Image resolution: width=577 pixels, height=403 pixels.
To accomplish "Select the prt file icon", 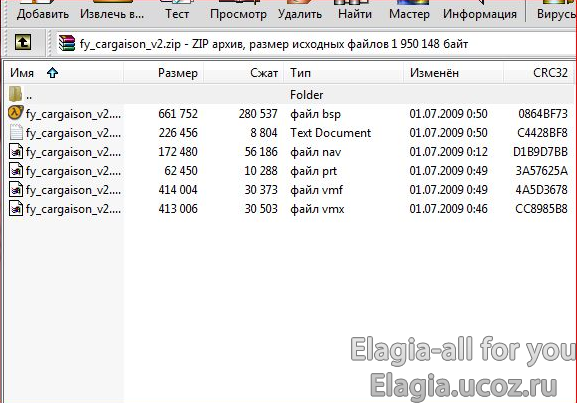I will [16, 171].
